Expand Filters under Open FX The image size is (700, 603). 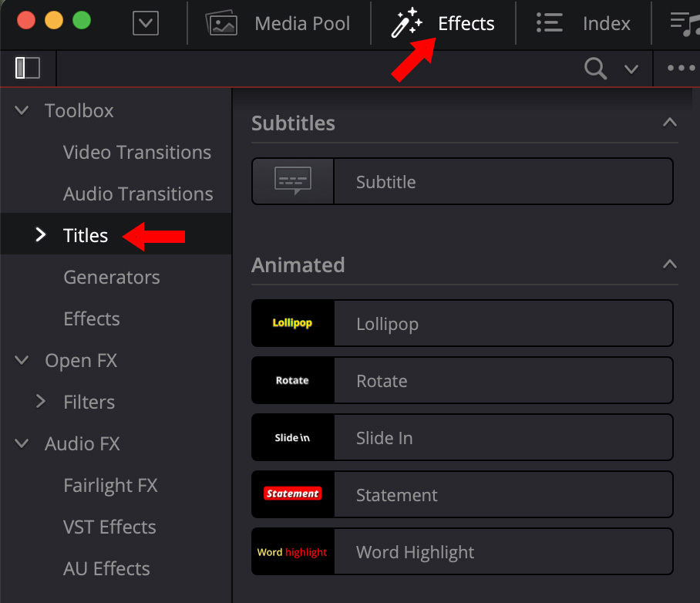[x=41, y=402]
